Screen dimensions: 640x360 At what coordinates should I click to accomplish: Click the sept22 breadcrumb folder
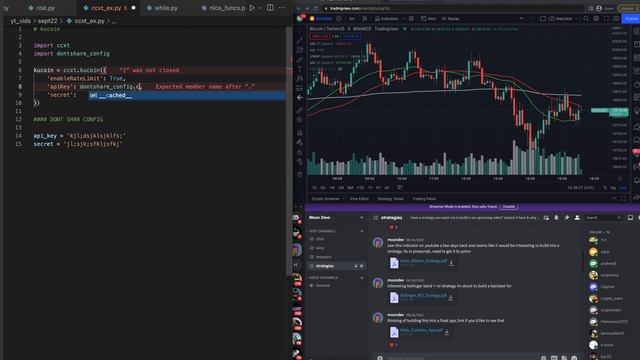(48, 21)
